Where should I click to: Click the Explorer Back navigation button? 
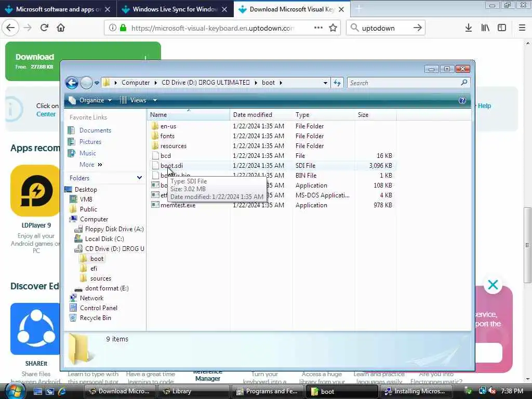[72, 83]
